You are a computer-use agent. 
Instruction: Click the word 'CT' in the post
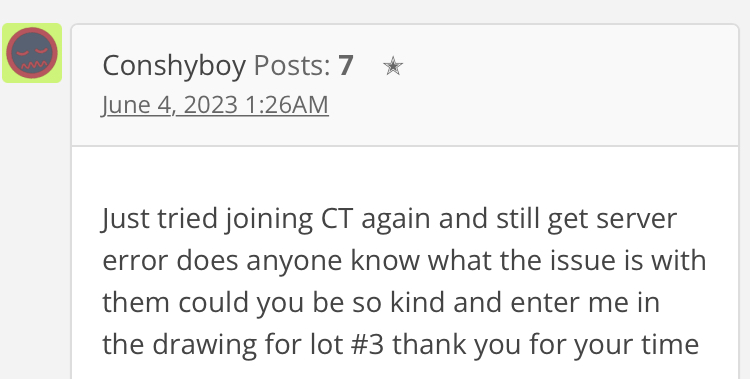[337, 219]
